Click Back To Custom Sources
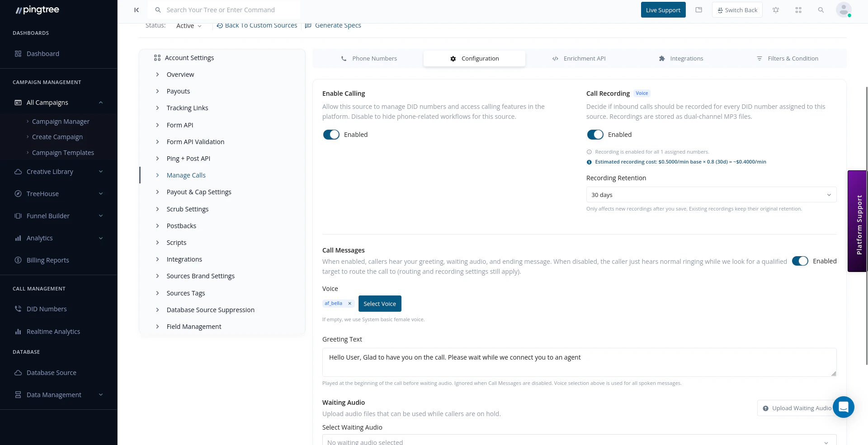This screenshot has height=445, width=868. pos(257,25)
